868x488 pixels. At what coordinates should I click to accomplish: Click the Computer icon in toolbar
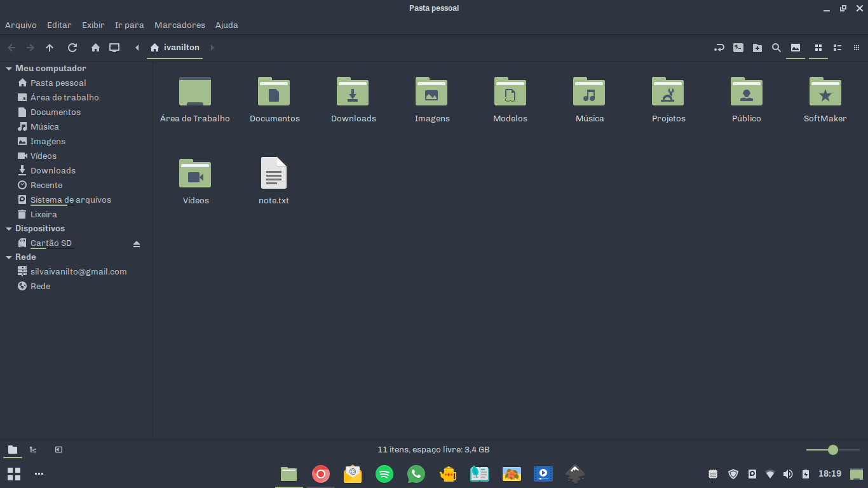point(114,48)
